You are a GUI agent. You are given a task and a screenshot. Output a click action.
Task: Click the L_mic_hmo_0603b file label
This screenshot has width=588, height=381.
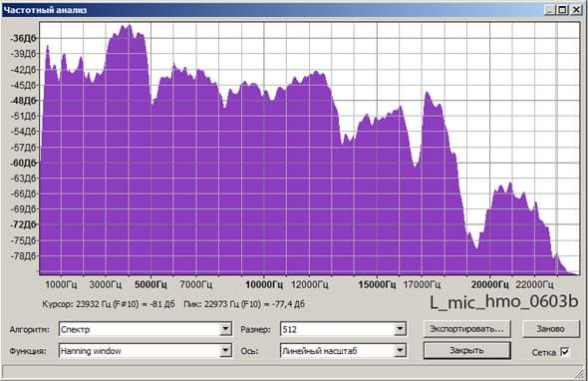pos(504,302)
